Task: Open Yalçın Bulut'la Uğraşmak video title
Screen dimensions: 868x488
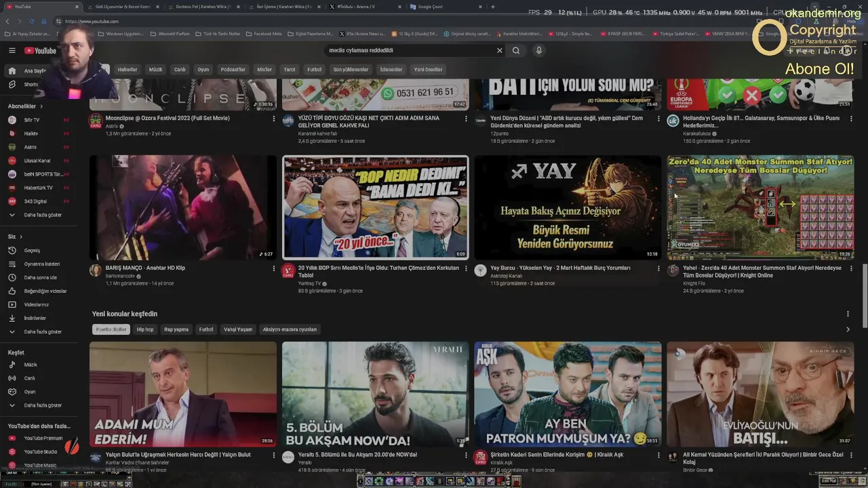Action: coord(178,455)
